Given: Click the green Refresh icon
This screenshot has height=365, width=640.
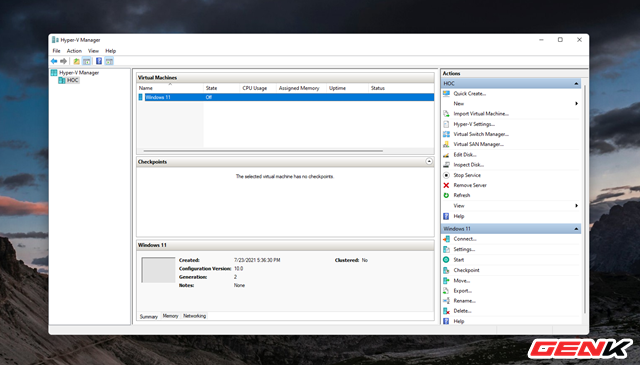Looking at the screenshot, I should (446, 196).
